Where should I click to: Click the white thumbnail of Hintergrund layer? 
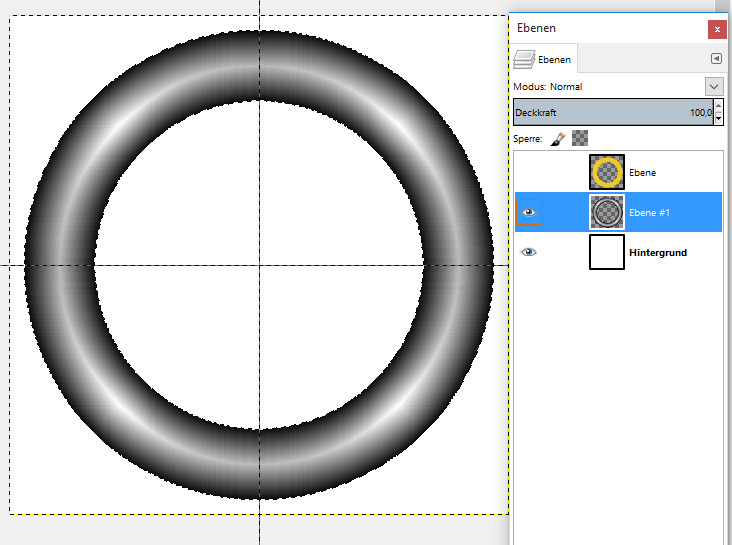[607, 252]
